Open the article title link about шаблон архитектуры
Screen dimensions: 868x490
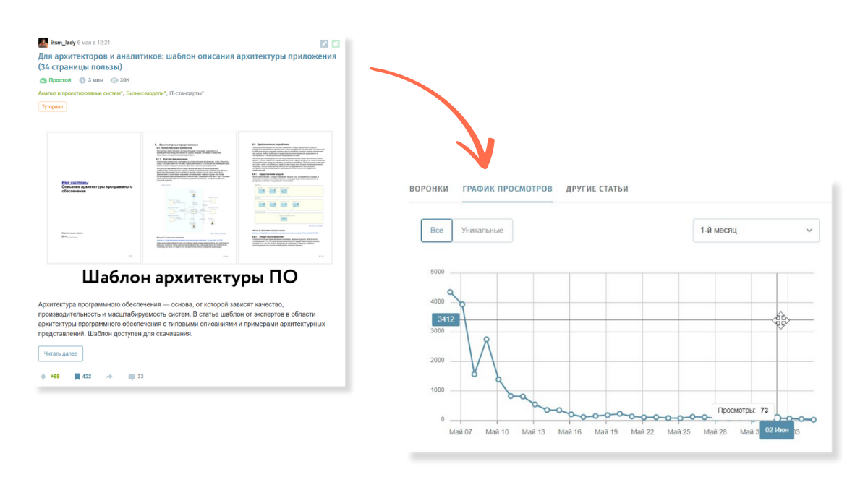pyautogui.click(x=187, y=61)
